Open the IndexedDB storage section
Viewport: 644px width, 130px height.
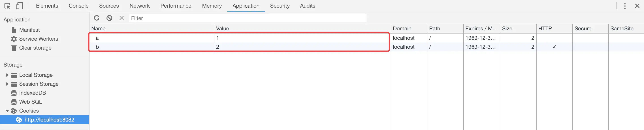click(x=32, y=93)
